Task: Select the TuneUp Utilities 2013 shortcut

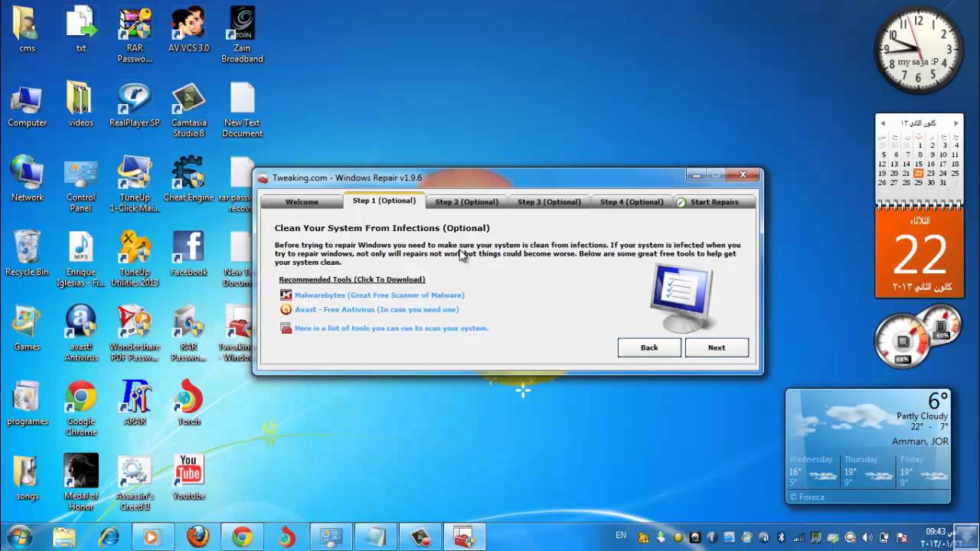Action: tap(135, 259)
